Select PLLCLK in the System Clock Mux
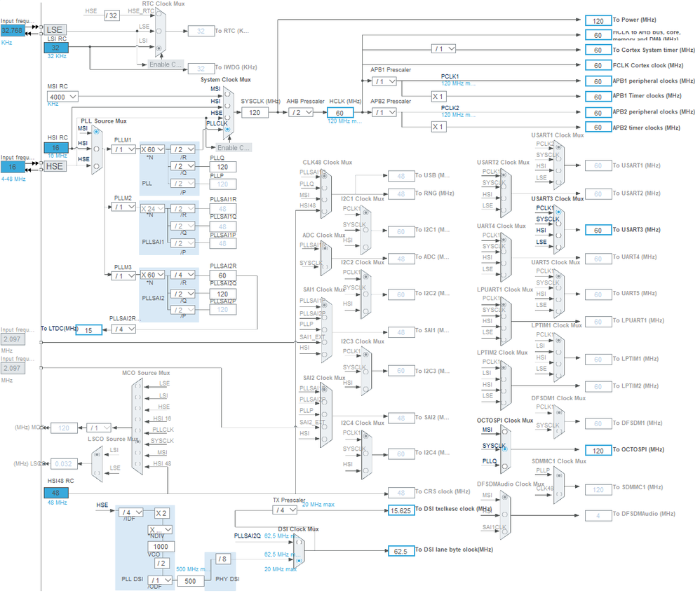The height and width of the screenshot is (593, 700). 227,130
